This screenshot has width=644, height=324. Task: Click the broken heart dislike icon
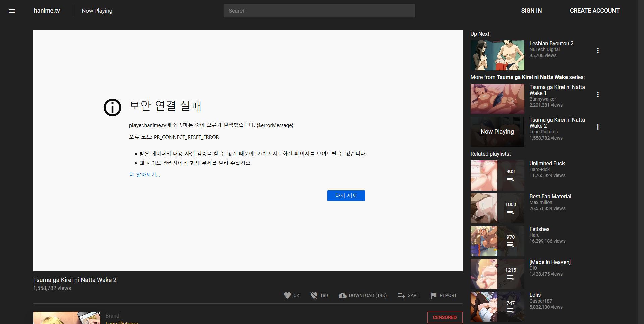[314, 295]
